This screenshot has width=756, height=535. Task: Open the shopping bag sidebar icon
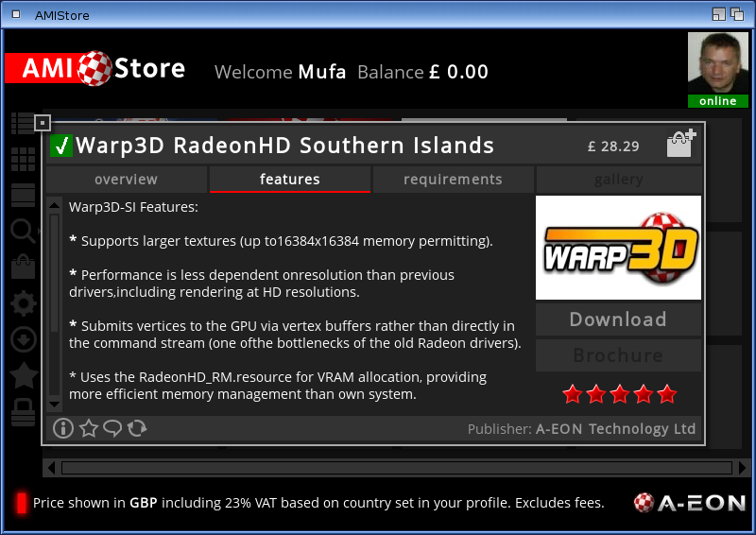tap(23, 267)
